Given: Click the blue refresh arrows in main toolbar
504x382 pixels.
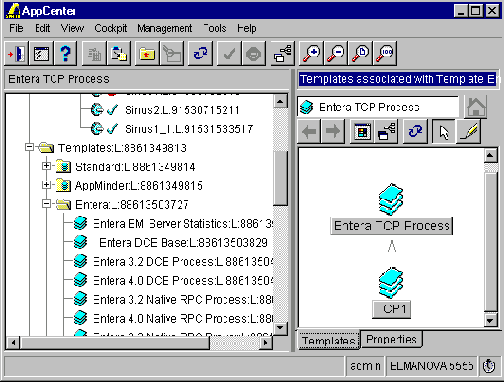Looking at the screenshot, I should pyautogui.click(x=200, y=53).
